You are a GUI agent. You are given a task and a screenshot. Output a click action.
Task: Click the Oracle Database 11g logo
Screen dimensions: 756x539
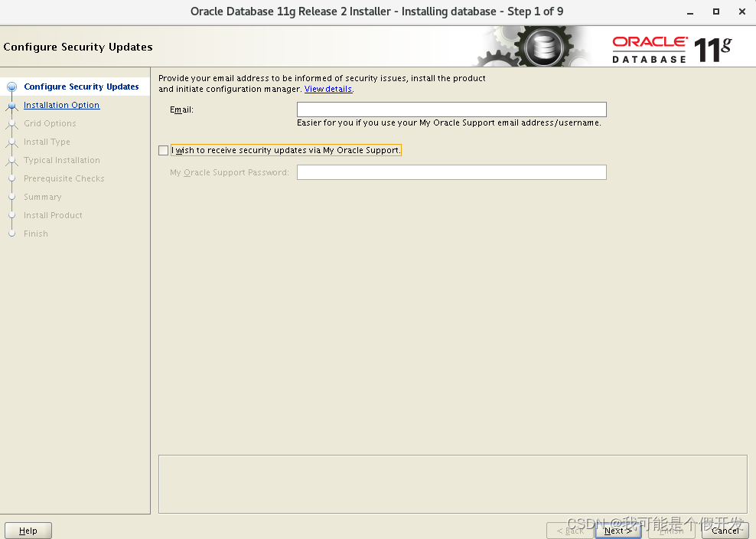pyautogui.click(x=672, y=50)
